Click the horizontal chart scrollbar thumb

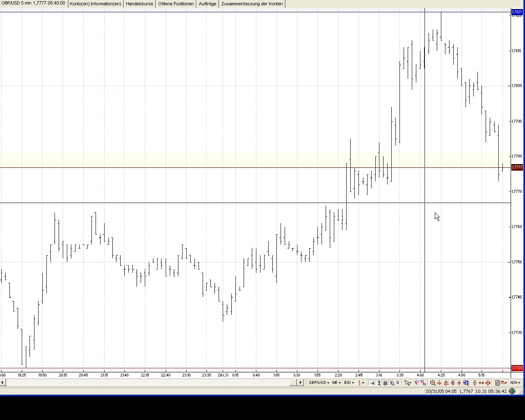293,383
